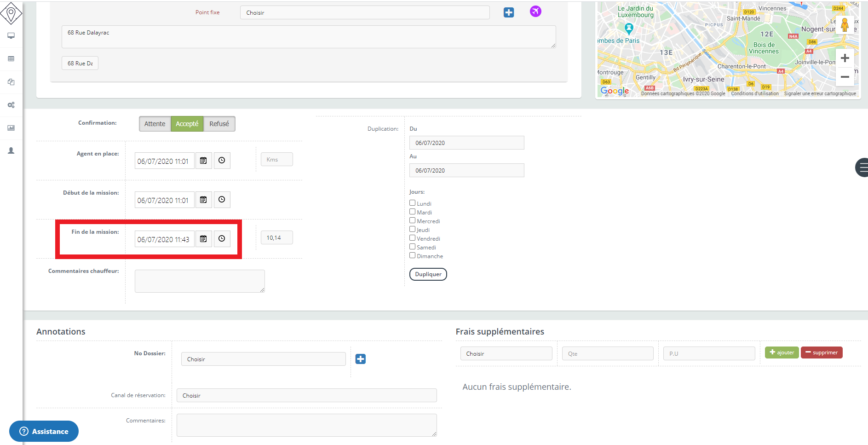
Task: Open the Frais supplémentaires Choisir dropdown
Action: pos(506,354)
